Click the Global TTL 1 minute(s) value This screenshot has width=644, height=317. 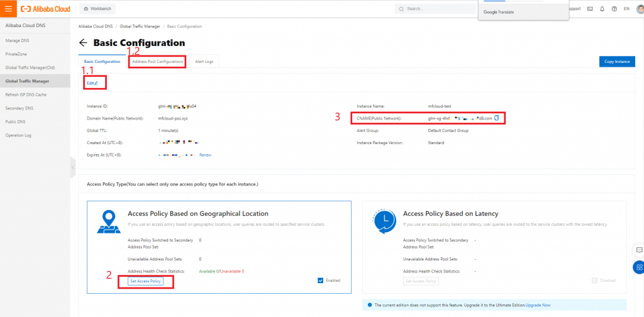point(169,131)
